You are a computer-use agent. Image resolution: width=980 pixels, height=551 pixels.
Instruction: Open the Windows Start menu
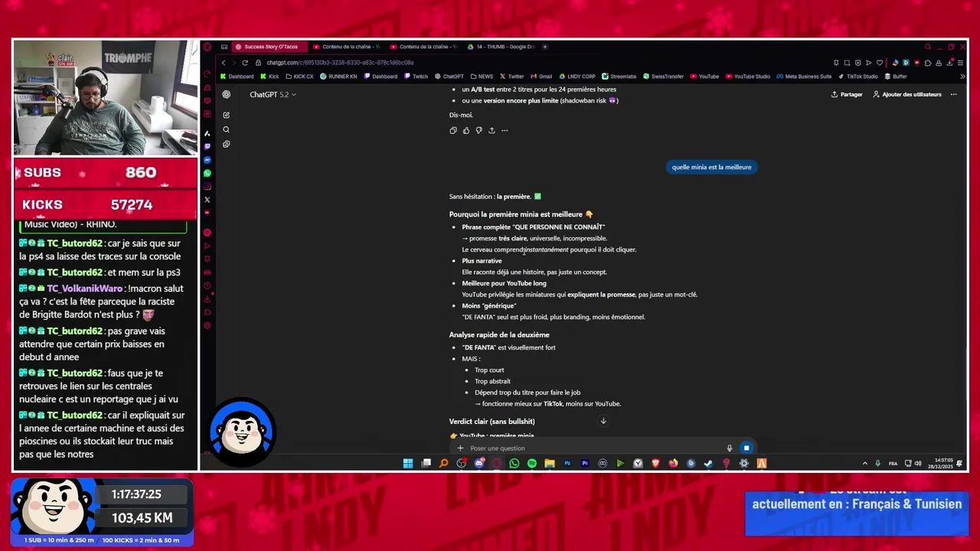(408, 463)
